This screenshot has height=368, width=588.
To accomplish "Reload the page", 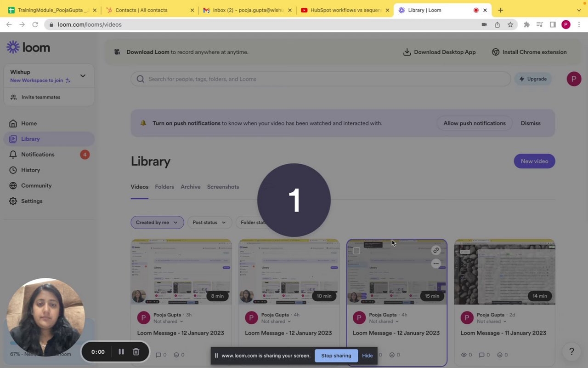I will click(35, 24).
